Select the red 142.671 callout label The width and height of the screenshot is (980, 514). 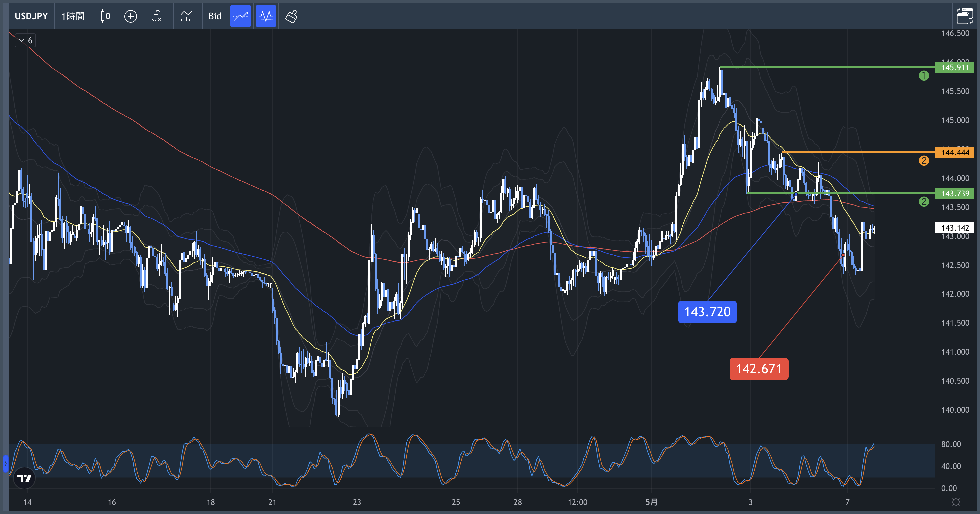pos(759,369)
